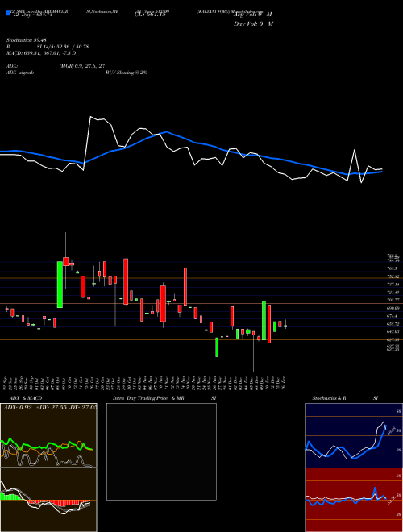Select the 'BUY Slowing @ 2%' signal text
The width and height of the screenshot is (403, 532).
(127, 73)
